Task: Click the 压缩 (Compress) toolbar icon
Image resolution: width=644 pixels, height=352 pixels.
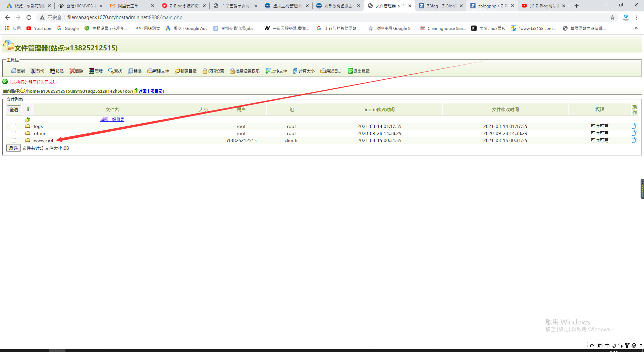Action: click(x=92, y=71)
